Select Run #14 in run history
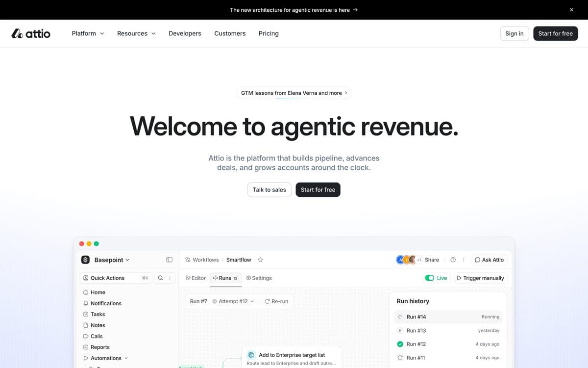The height and width of the screenshot is (368, 588). pyautogui.click(x=448, y=317)
